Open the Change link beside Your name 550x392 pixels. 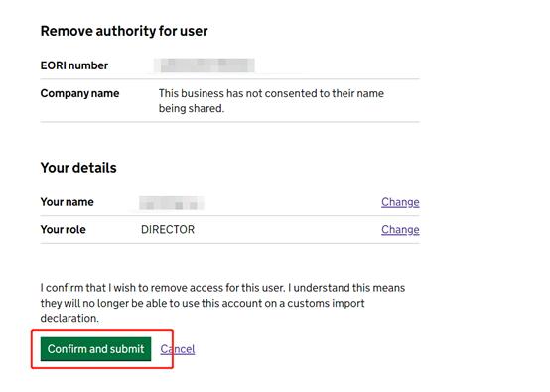pyautogui.click(x=400, y=202)
